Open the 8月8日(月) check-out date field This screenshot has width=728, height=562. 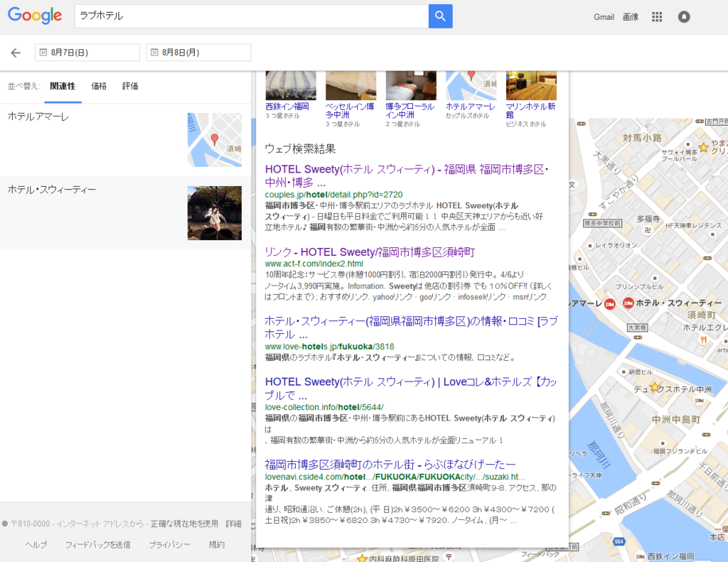tap(199, 53)
